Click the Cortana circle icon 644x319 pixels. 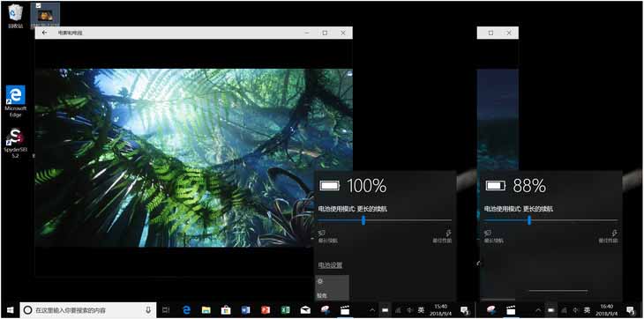click(x=27, y=310)
